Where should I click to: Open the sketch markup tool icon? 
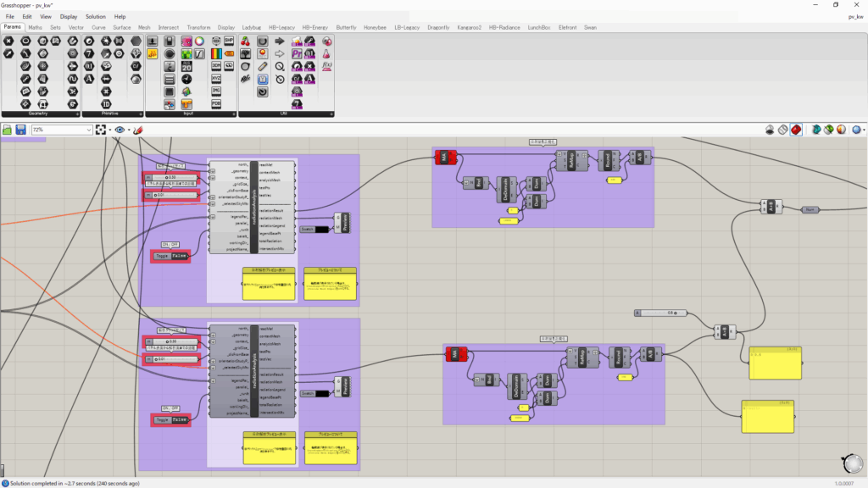(138, 130)
